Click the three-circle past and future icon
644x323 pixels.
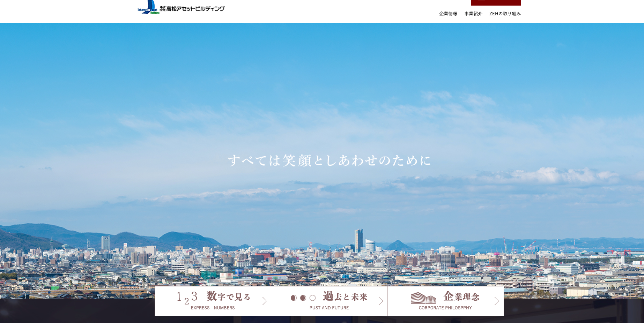pyautogui.click(x=303, y=298)
